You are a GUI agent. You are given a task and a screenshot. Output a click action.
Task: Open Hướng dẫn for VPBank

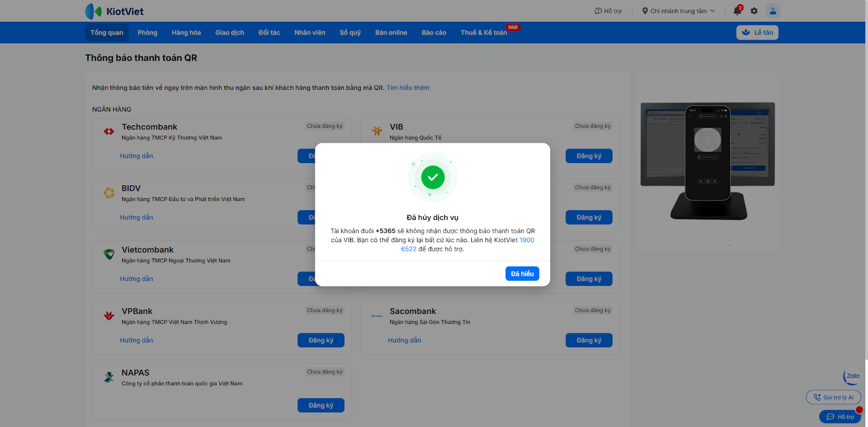pos(137,340)
